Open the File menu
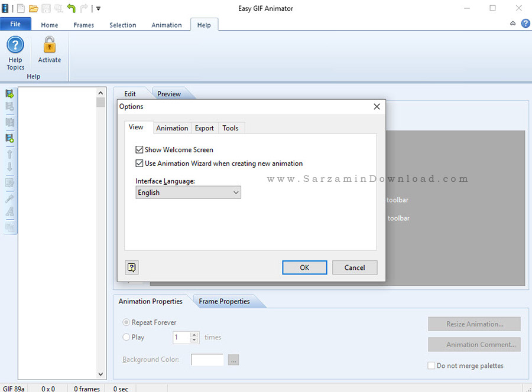This screenshot has width=532, height=392. [15, 24]
